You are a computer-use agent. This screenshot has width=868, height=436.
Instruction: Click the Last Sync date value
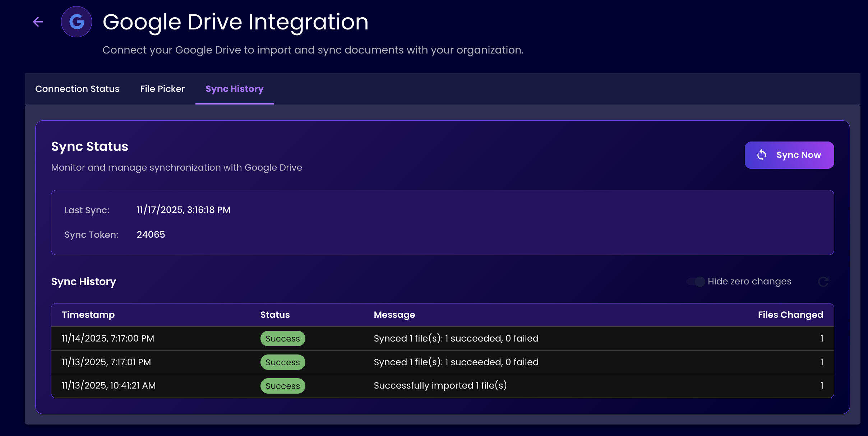(183, 210)
